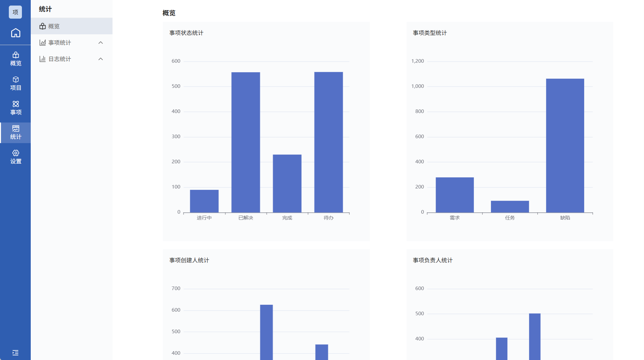This screenshot has width=644, height=360.
Task: Click the 待办 bar in status chart
Action: 328,142
